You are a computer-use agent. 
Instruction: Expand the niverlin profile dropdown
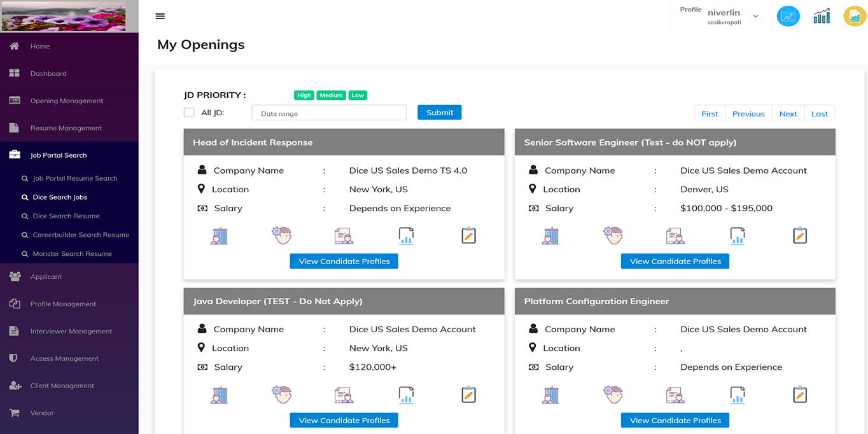(x=755, y=17)
